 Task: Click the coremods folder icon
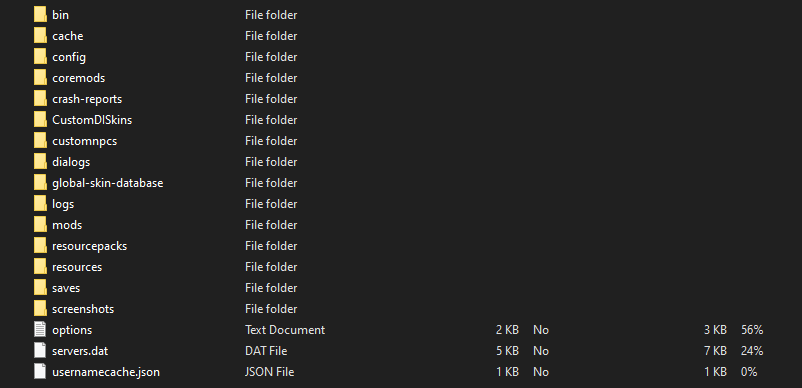(x=40, y=78)
